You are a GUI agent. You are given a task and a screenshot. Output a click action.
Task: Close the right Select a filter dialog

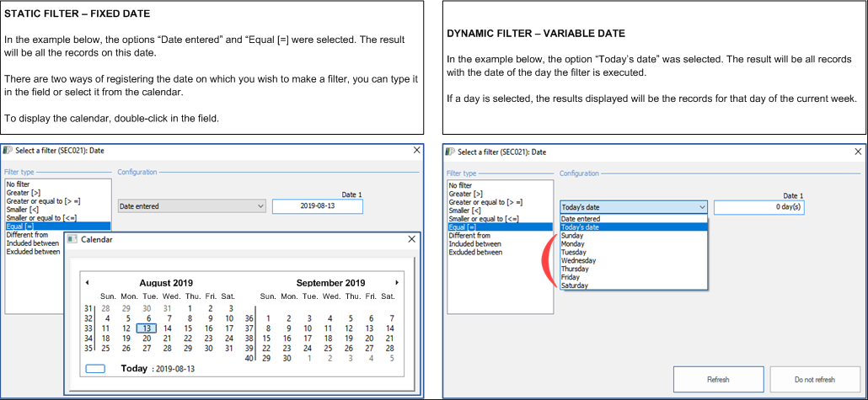[855, 152]
